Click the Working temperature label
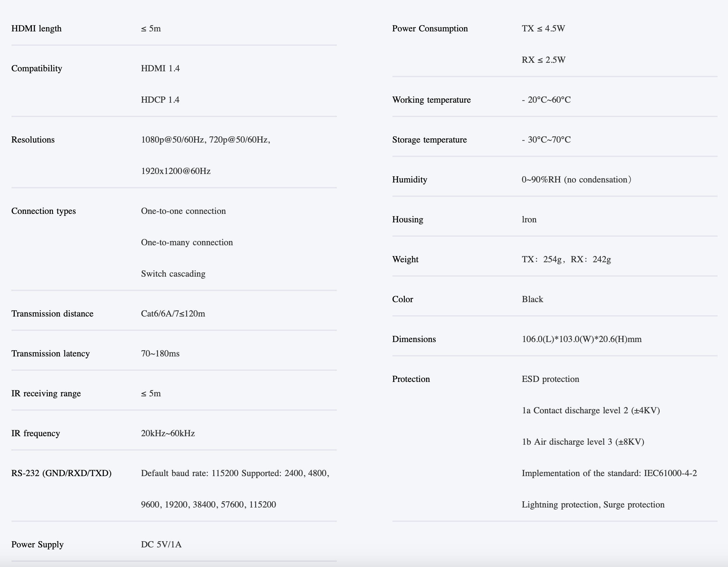Viewport: 728px width, 567px height. (x=431, y=100)
